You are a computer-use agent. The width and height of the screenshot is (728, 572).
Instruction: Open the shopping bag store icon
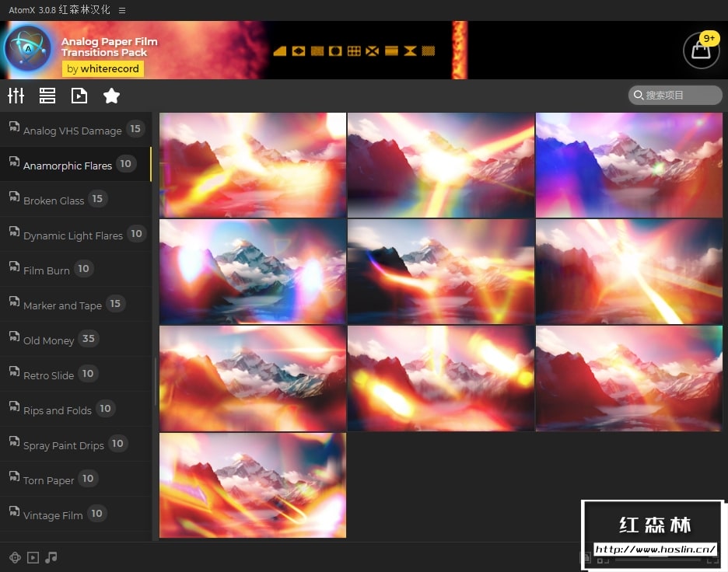click(x=701, y=51)
